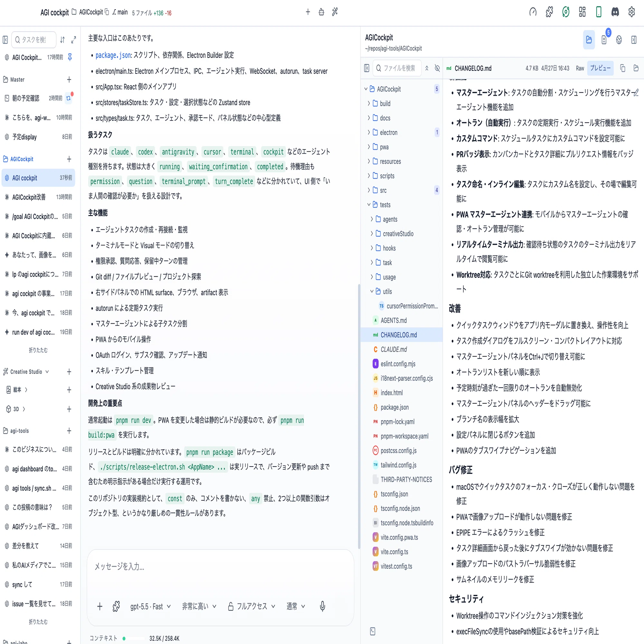Open gpt-5.5 · Fast model dropdown

151,606
